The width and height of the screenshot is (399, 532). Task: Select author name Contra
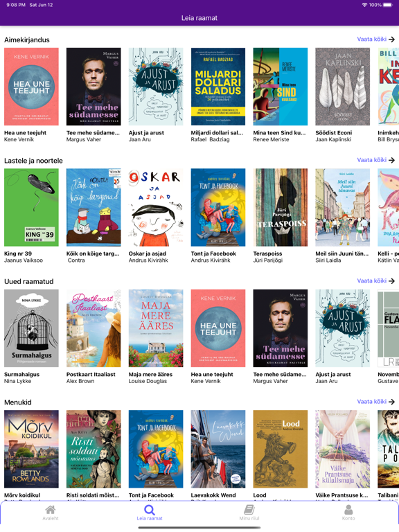[76, 260]
